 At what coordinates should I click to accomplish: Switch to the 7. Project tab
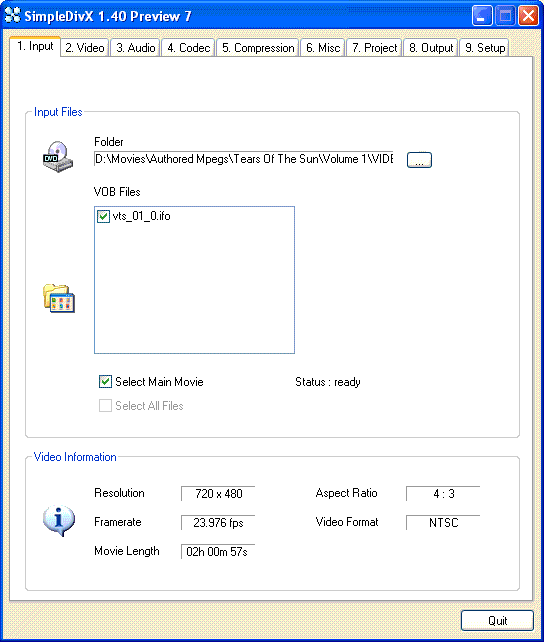(375, 48)
